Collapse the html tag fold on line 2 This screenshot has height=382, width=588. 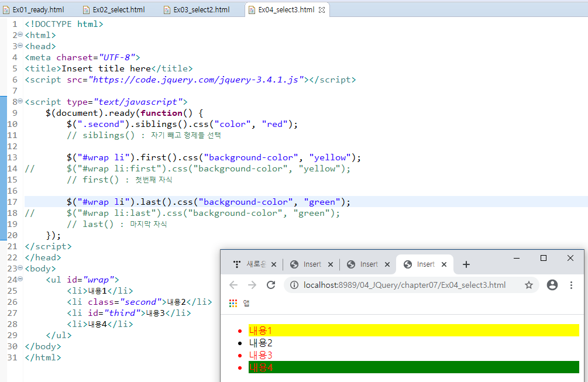20,35
